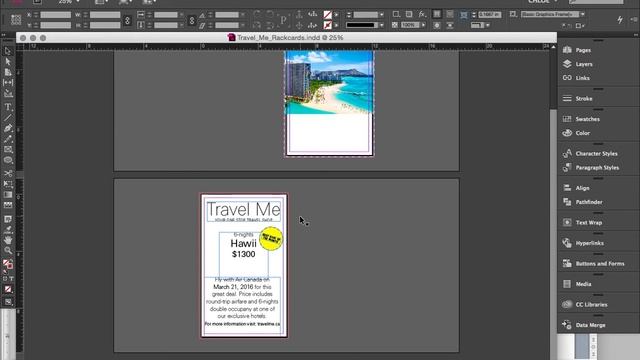Select the Gradient Swatch tool
The image size is (640, 360).
pos(8,195)
